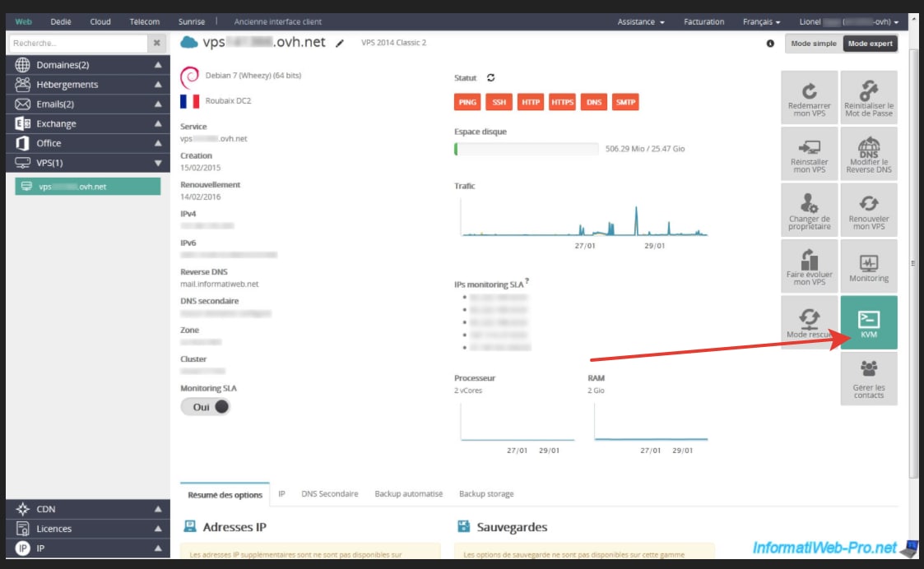The width and height of the screenshot is (924, 569).
Task: Click the Espace disque usage bar
Action: click(x=527, y=149)
